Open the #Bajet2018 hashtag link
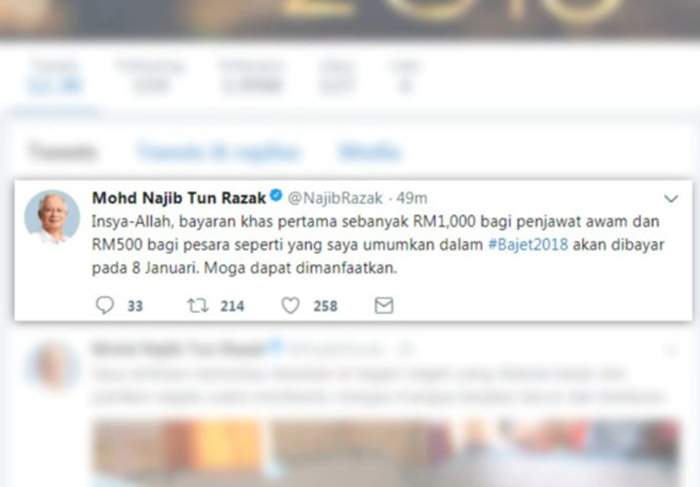700x487 pixels. click(528, 245)
